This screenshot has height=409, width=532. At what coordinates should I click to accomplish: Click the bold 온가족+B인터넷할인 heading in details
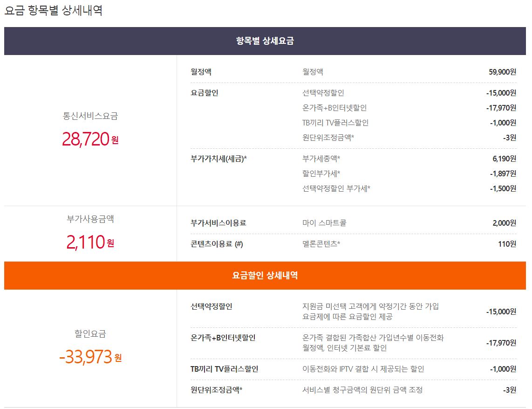coord(223,338)
